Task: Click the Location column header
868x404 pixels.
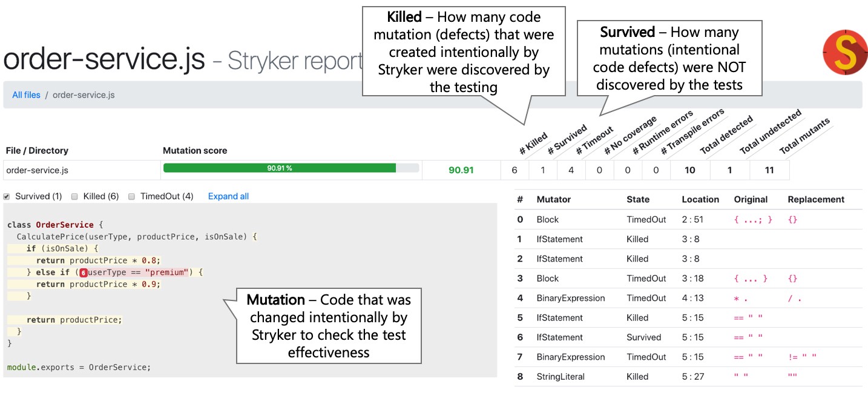Action: [x=700, y=199]
